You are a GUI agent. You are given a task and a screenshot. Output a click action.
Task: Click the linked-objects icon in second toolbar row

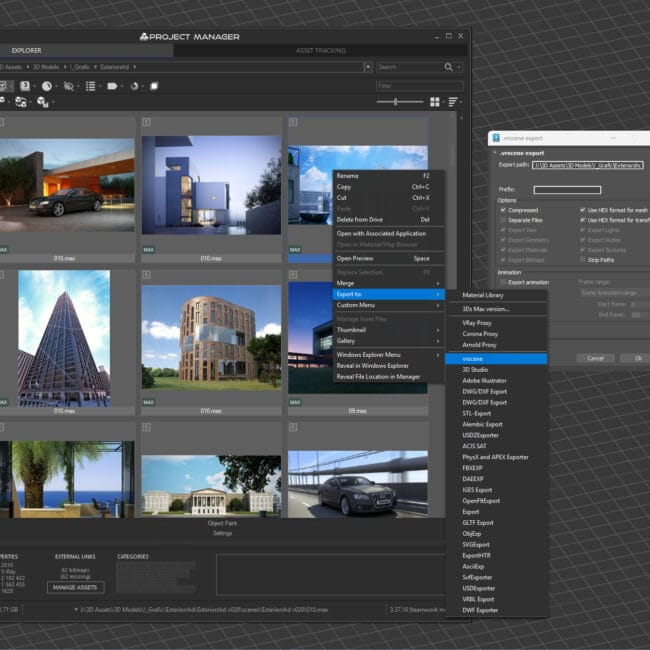pyautogui.click(x=21, y=102)
